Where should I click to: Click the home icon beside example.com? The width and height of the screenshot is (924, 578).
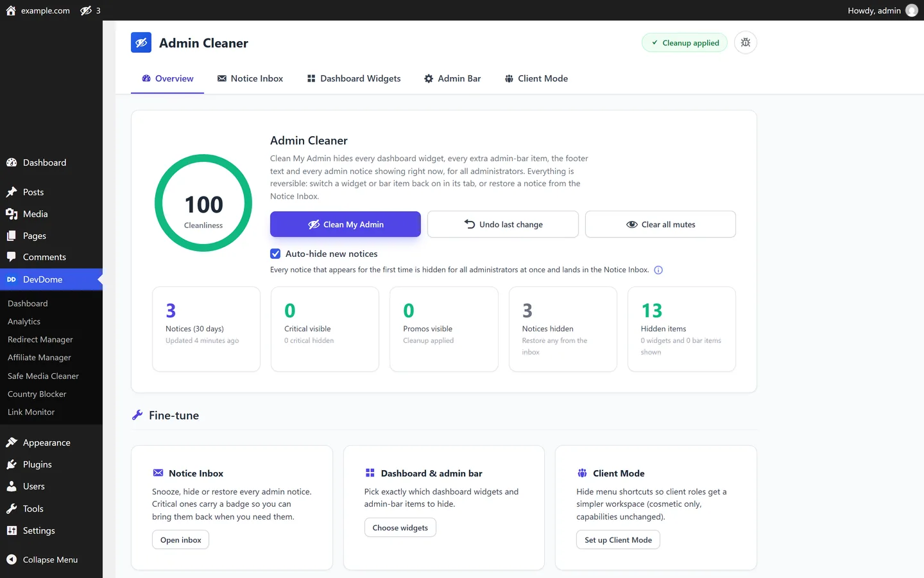coord(11,10)
